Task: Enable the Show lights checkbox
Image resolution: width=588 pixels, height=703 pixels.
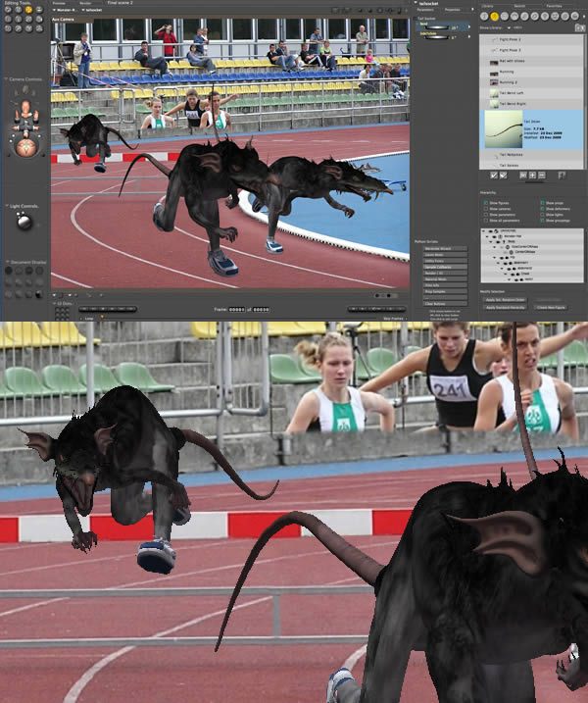Action: tap(542, 215)
